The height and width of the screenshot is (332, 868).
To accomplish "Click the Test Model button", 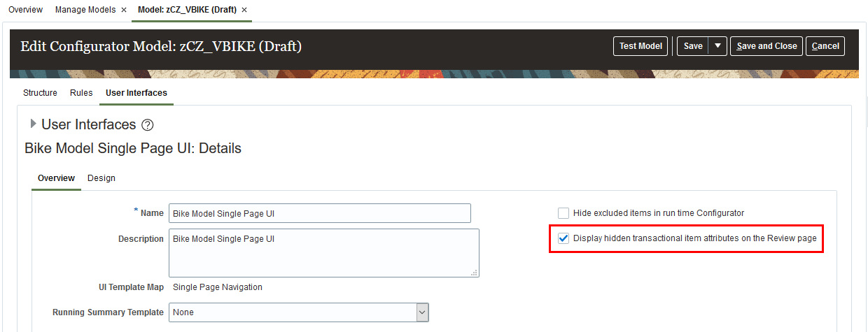I will 640,46.
